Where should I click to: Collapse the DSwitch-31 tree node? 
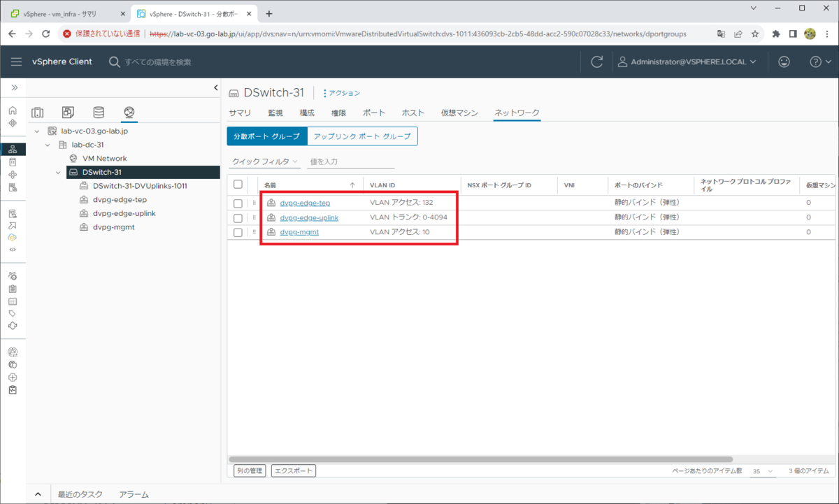coord(59,172)
